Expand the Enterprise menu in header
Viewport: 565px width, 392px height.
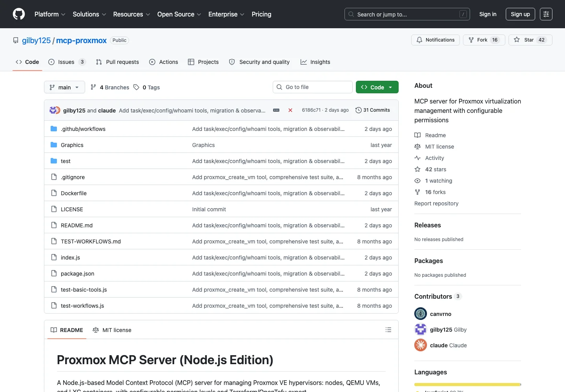(226, 14)
